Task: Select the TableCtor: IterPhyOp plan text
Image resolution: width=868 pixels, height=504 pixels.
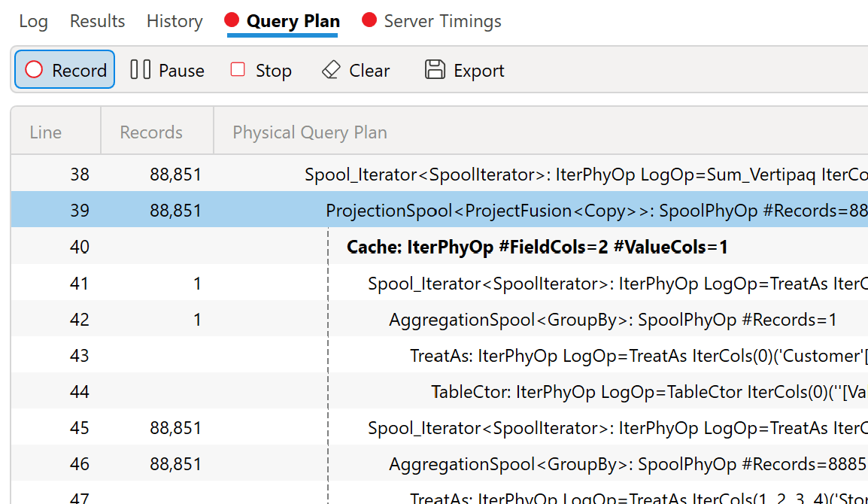Action: pos(649,392)
